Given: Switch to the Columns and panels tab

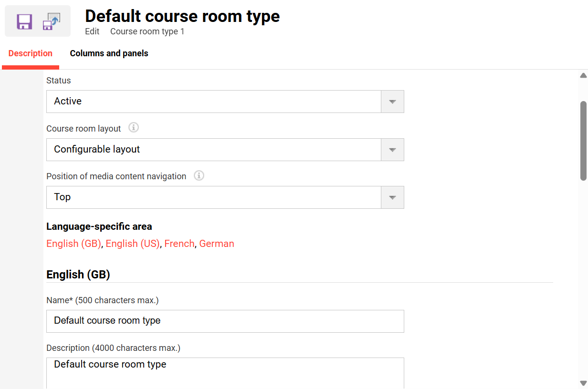Looking at the screenshot, I should click(109, 53).
